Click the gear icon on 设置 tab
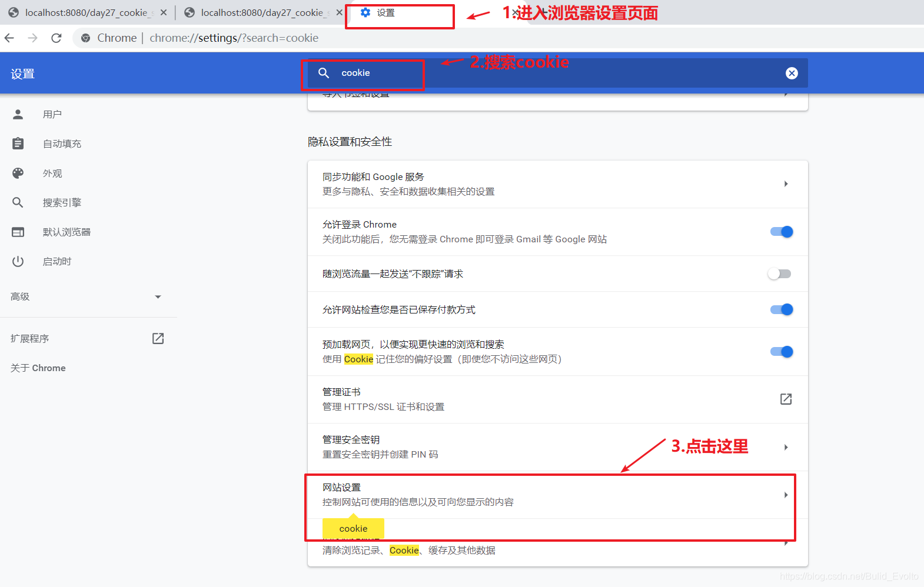This screenshot has width=924, height=587. point(365,12)
